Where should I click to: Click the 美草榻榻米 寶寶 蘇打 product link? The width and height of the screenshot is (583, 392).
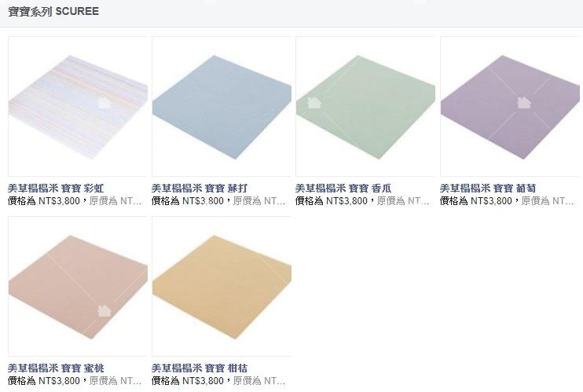pyautogui.click(x=200, y=189)
